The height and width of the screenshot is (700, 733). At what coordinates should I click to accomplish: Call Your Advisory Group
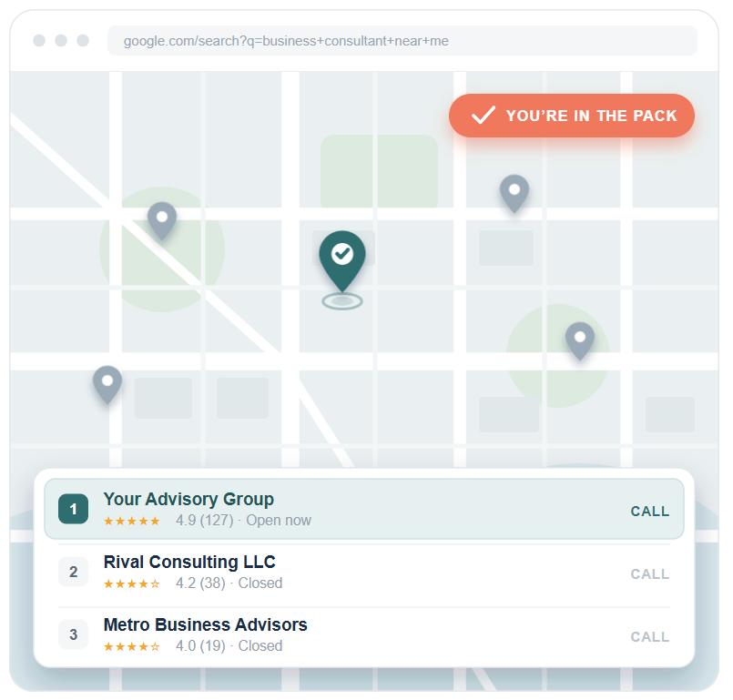(650, 512)
